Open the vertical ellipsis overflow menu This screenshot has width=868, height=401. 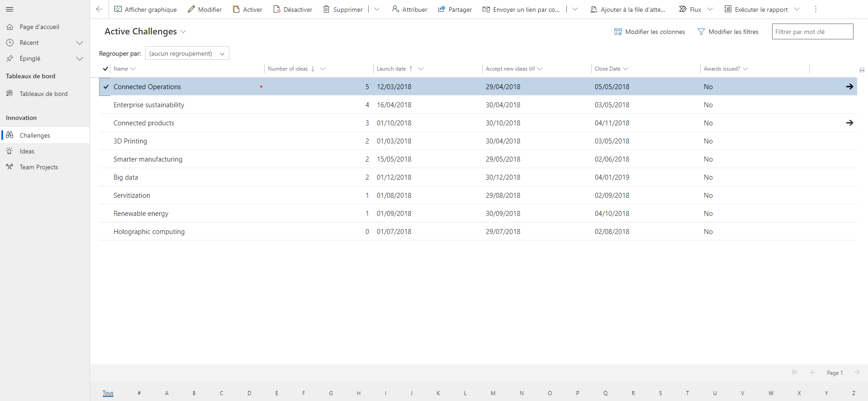pos(816,9)
